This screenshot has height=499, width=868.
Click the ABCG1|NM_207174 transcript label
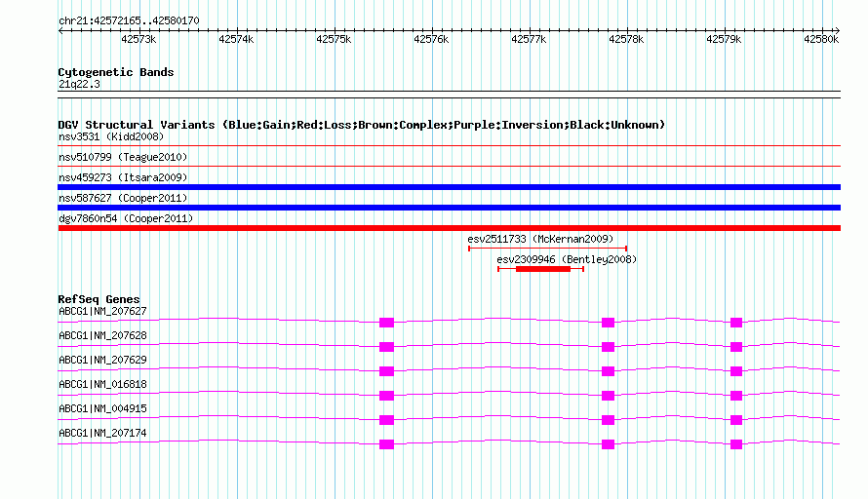102,433
